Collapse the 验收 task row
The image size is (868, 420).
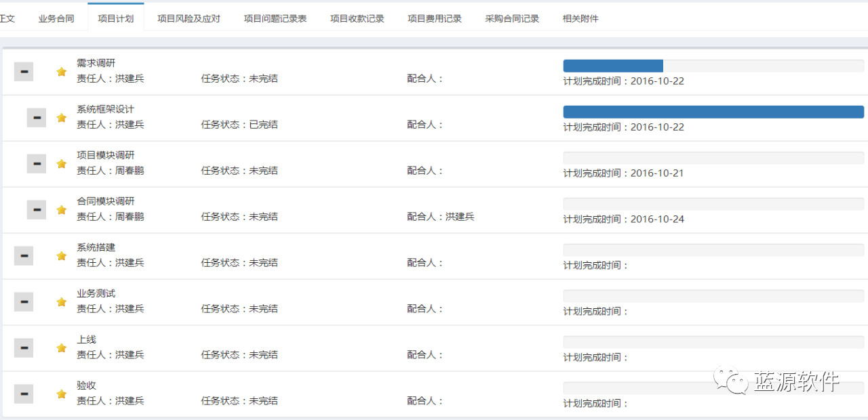pyautogui.click(x=24, y=394)
